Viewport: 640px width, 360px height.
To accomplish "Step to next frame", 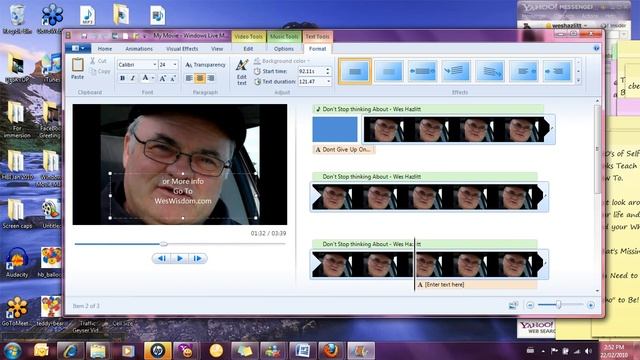I will [198, 258].
